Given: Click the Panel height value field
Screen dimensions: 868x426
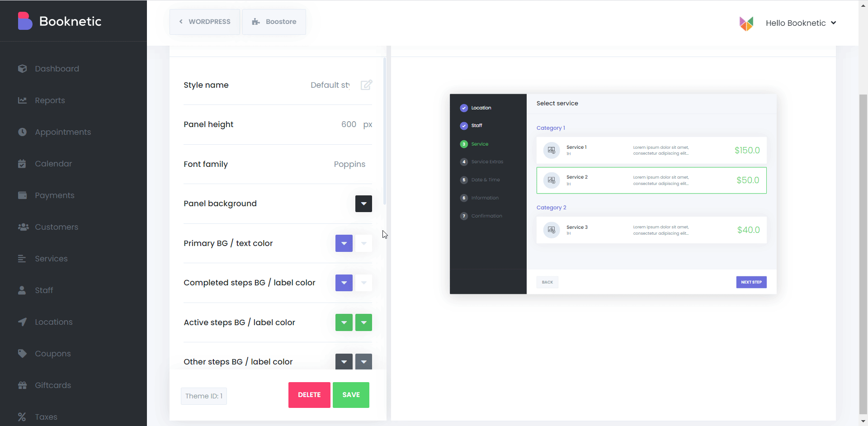Looking at the screenshot, I should (x=349, y=124).
